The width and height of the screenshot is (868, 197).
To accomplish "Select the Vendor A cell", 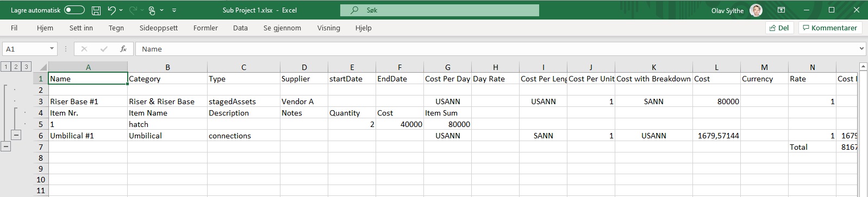I will pos(304,101).
